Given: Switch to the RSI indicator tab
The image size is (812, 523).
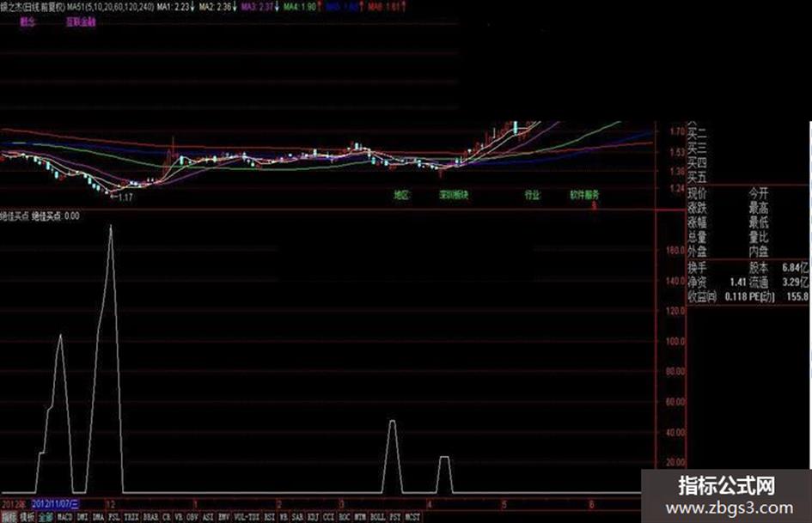Looking at the screenshot, I should (x=269, y=517).
